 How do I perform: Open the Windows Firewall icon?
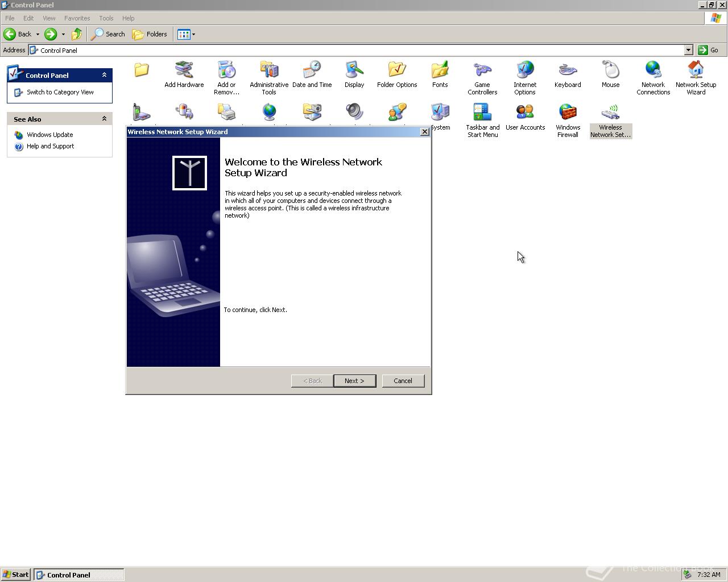[568, 120]
